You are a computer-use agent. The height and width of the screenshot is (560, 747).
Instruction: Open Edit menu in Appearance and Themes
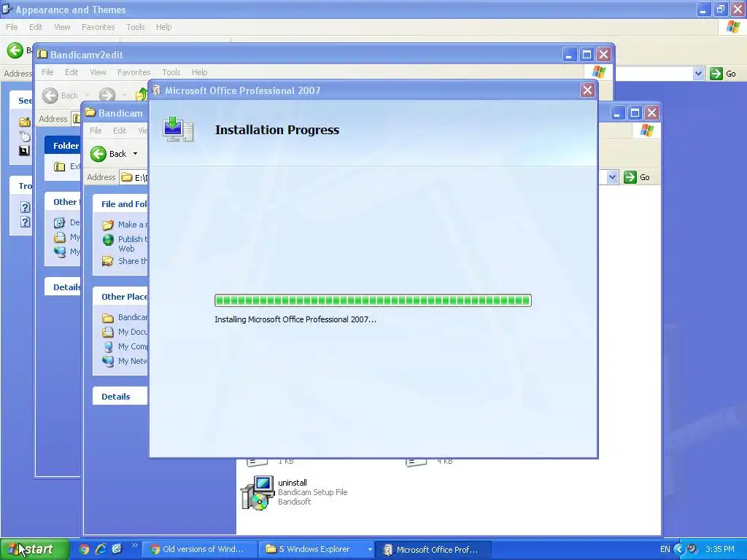tap(36, 27)
